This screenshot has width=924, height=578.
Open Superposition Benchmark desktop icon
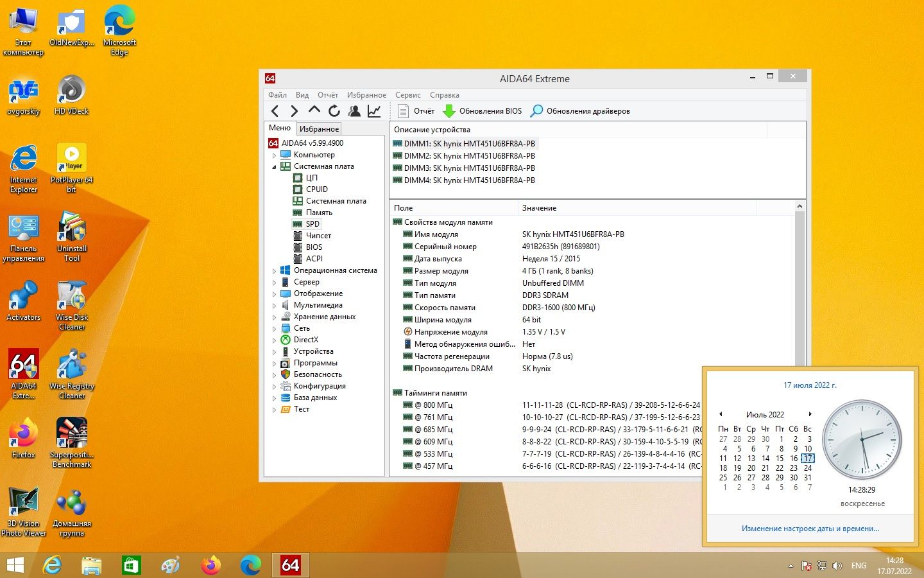coord(71,443)
